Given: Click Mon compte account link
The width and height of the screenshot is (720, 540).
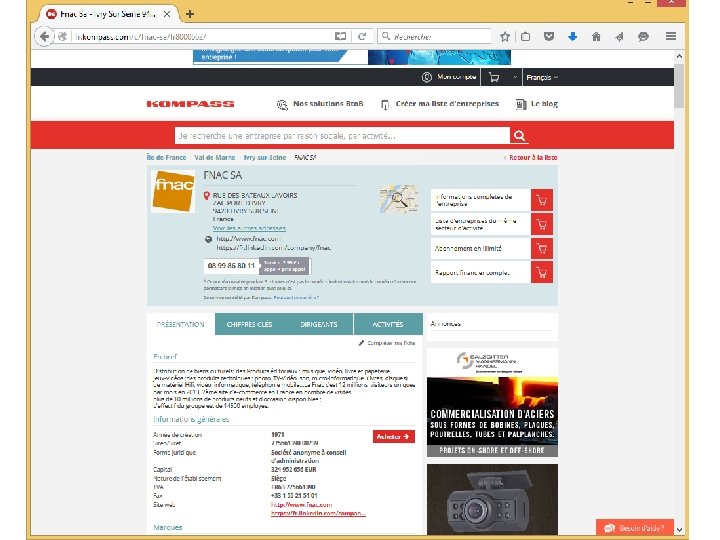Looking at the screenshot, I should click(449, 77).
